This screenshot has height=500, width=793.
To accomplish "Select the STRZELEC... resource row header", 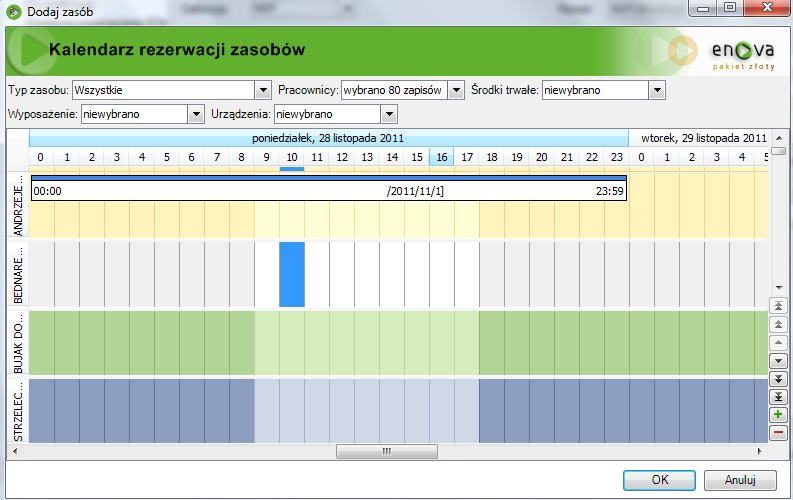I will 18,411.
